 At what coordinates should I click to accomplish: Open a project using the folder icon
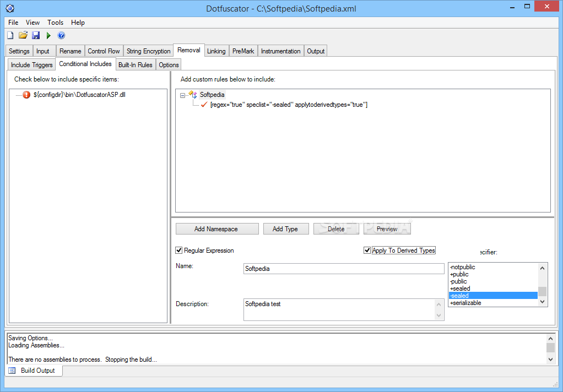coord(23,35)
